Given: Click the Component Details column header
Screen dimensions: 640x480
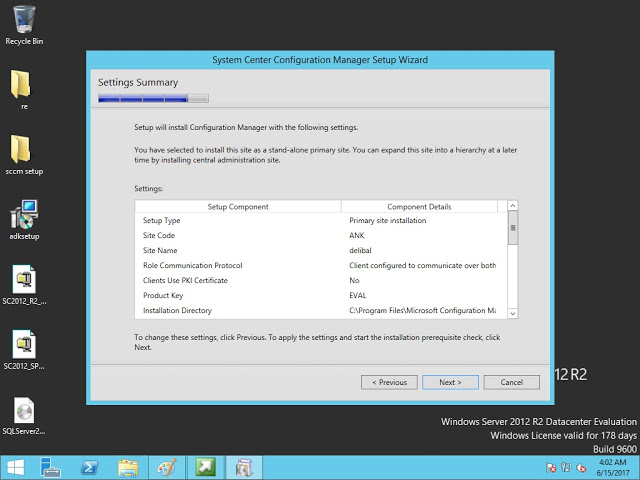Looking at the screenshot, I should 419,207.
